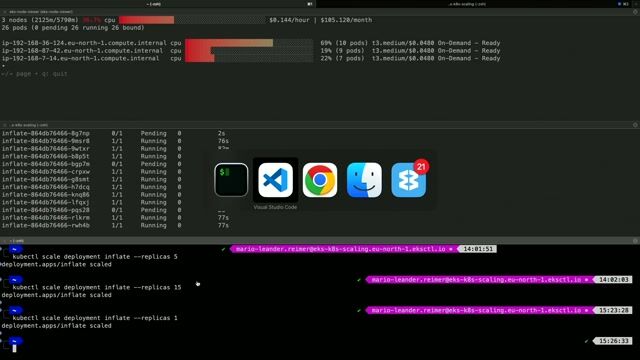Click the '3 nodes (2125m/5790m)' summary text
The width and height of the screenshot is (640, 360).
[x=40, y=20]
